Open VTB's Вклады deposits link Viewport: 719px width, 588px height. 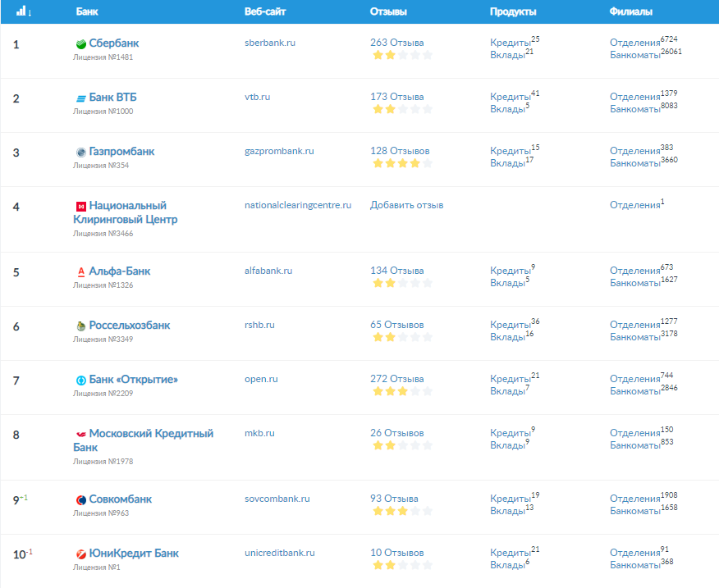point(507,109)
